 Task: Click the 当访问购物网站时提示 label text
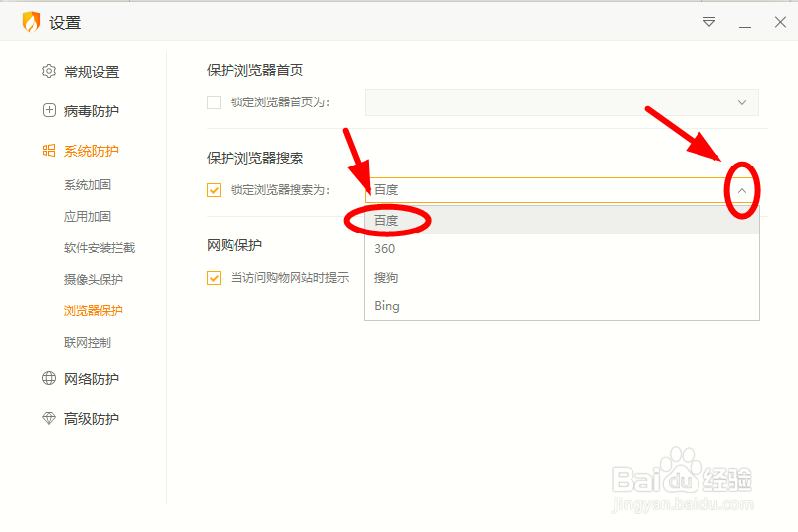290,278
